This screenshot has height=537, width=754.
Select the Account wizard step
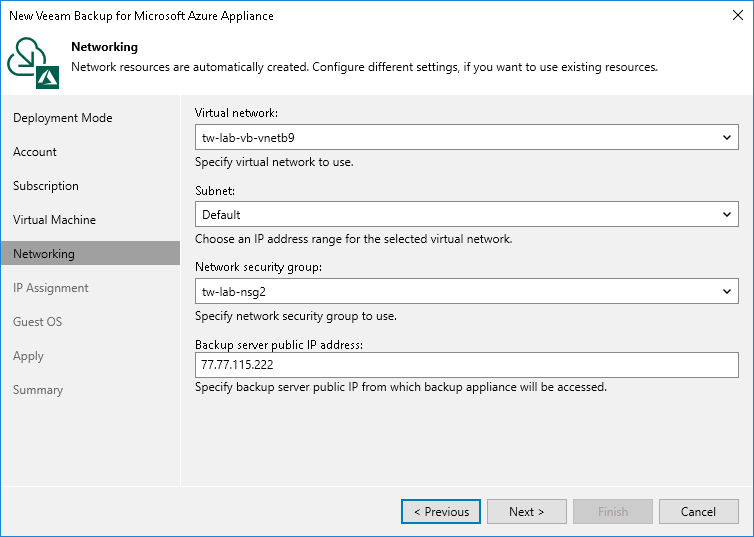click(x=35, y=152)
